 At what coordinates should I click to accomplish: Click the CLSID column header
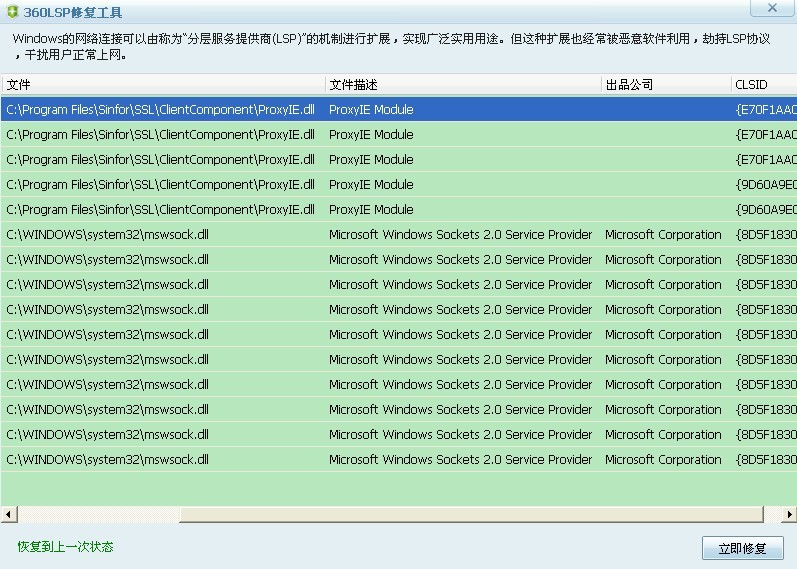[x=764, y=84]
